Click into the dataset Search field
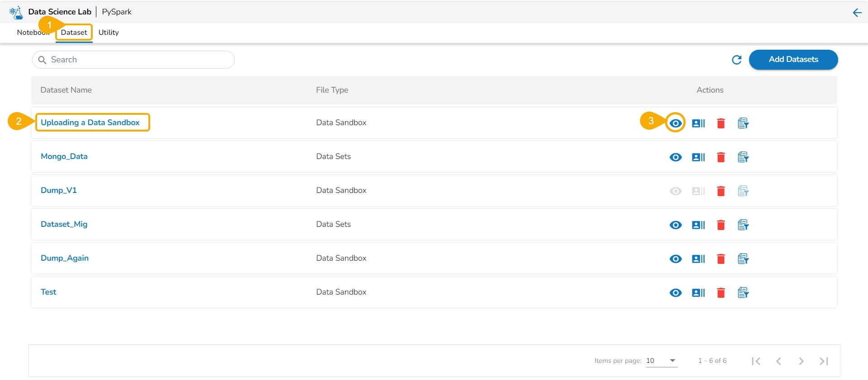The width and height of the screenshot is (868, 380). (136, 60)
